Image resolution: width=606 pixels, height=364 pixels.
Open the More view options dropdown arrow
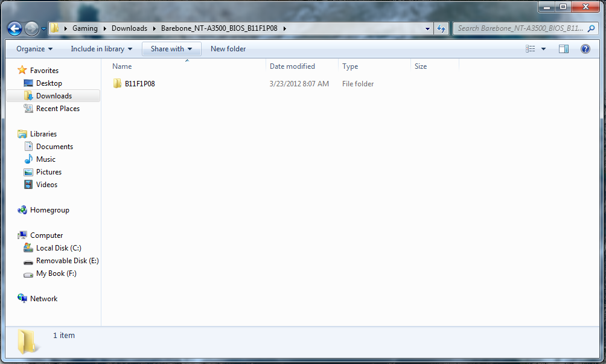pyautogui.click(x=543, y=49)
